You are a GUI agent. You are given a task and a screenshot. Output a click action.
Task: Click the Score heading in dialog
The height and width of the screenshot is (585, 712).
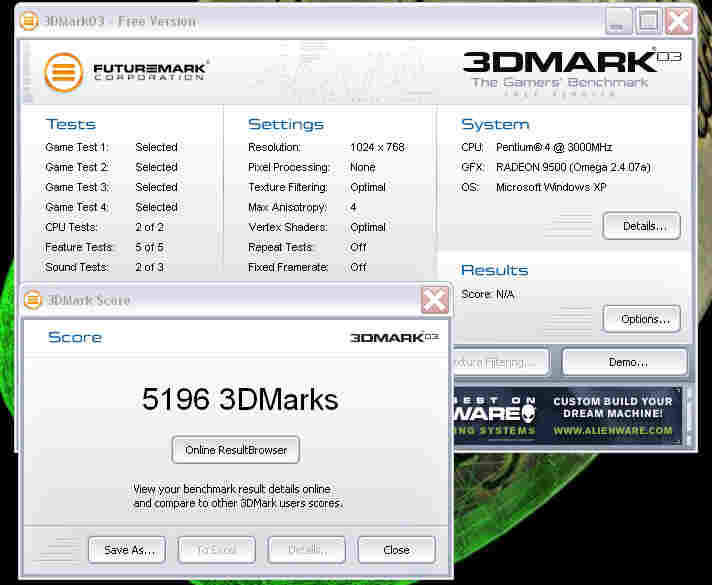coord(75,337)
